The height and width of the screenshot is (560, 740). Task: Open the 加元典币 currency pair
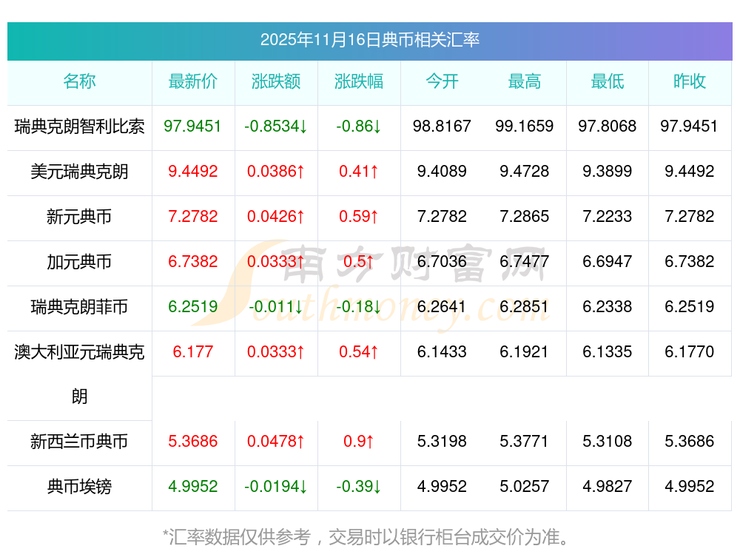[79, 262]
